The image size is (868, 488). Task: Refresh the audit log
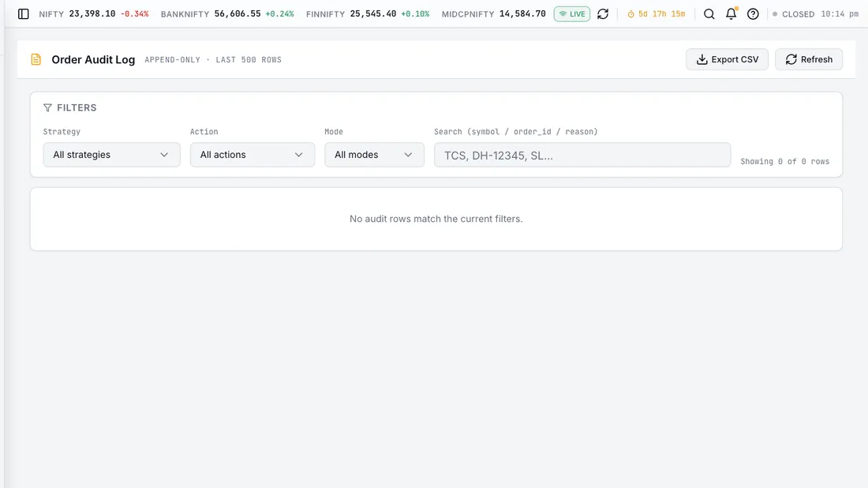[x=809, y=59]
